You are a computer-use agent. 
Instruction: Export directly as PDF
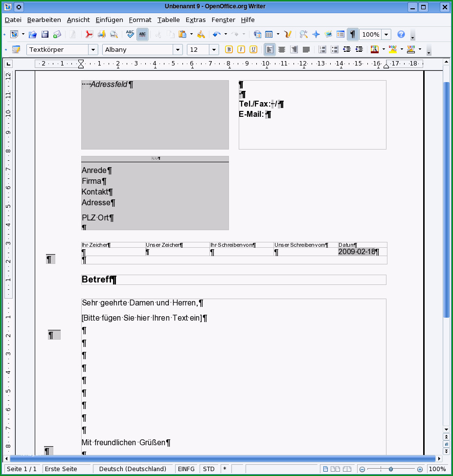(89, 34)
